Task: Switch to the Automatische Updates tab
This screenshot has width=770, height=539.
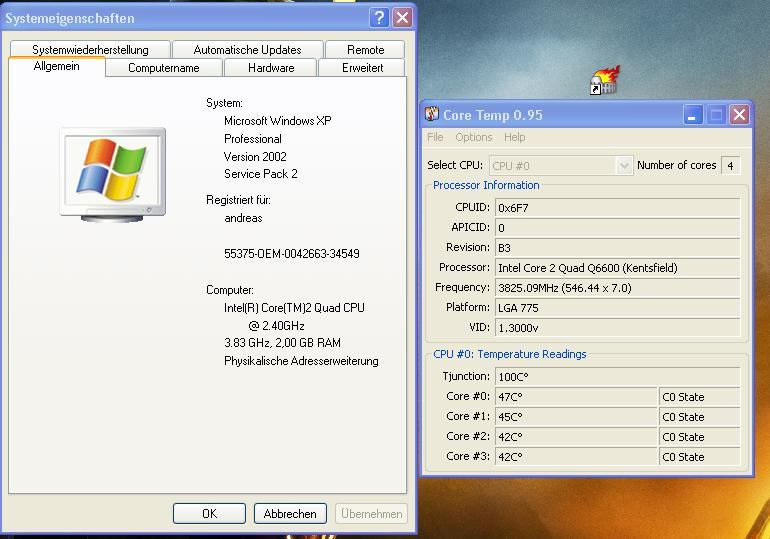Action: [248, 50]
